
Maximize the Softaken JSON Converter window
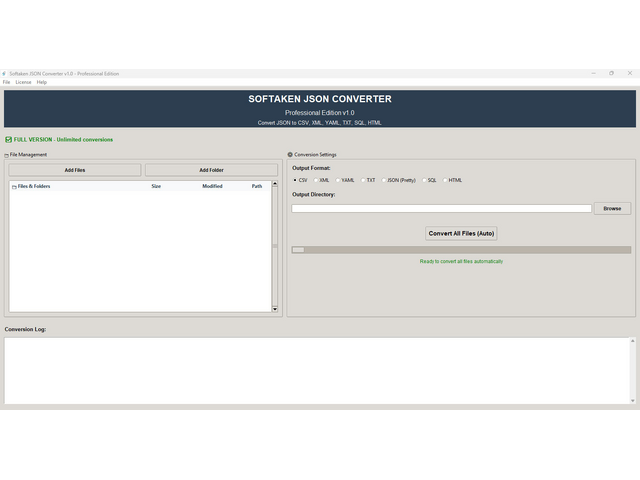point(611,73)
